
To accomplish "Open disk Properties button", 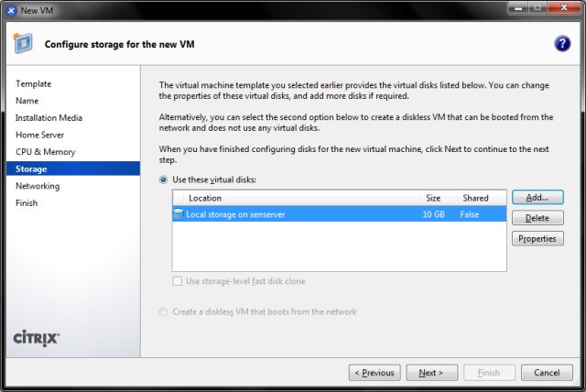I will 537,238.
